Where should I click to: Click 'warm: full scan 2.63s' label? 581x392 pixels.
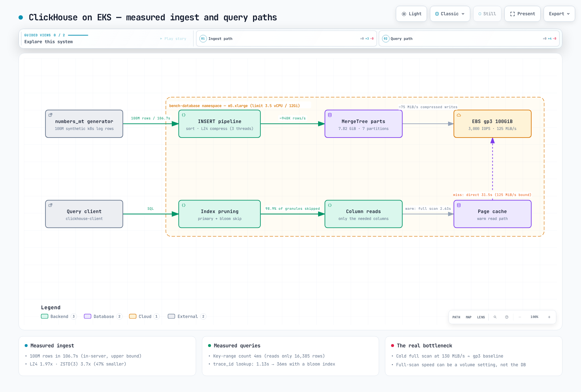(x=428, y=209)
